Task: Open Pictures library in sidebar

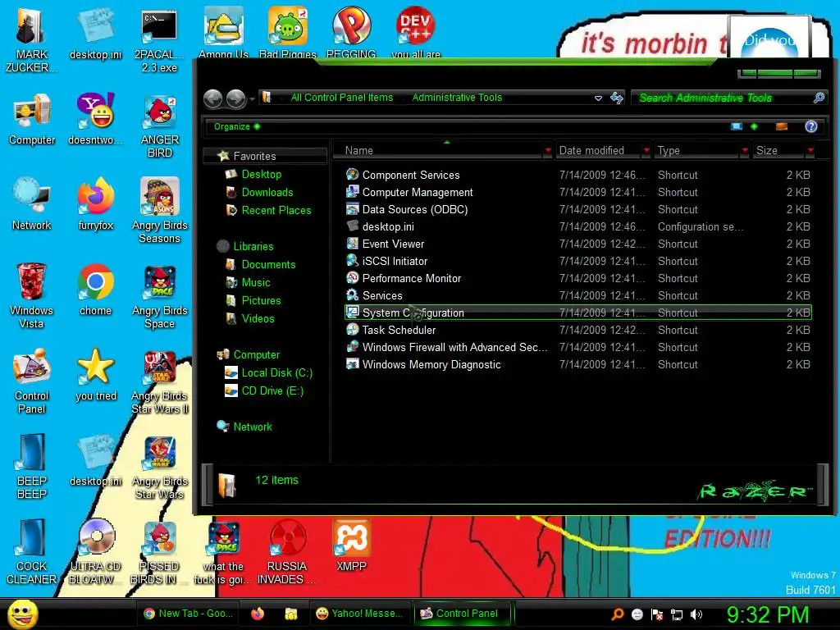Action: 261,300
